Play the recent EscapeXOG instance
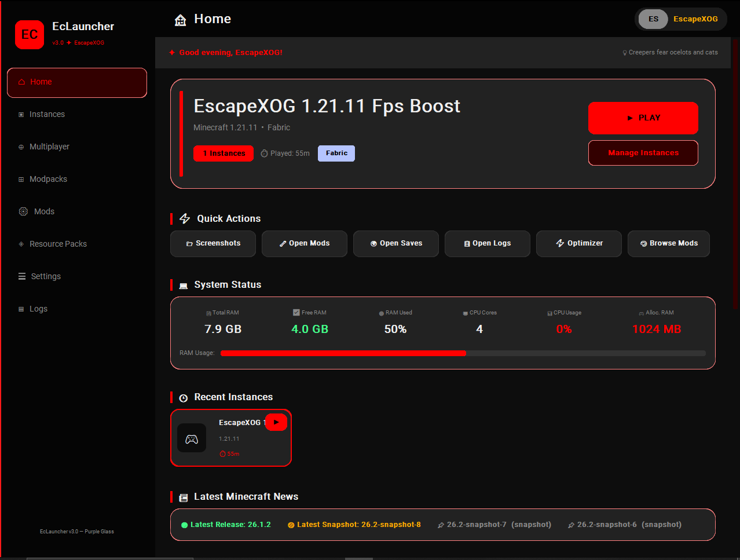 pyautogui.click(x=276, y=422)
